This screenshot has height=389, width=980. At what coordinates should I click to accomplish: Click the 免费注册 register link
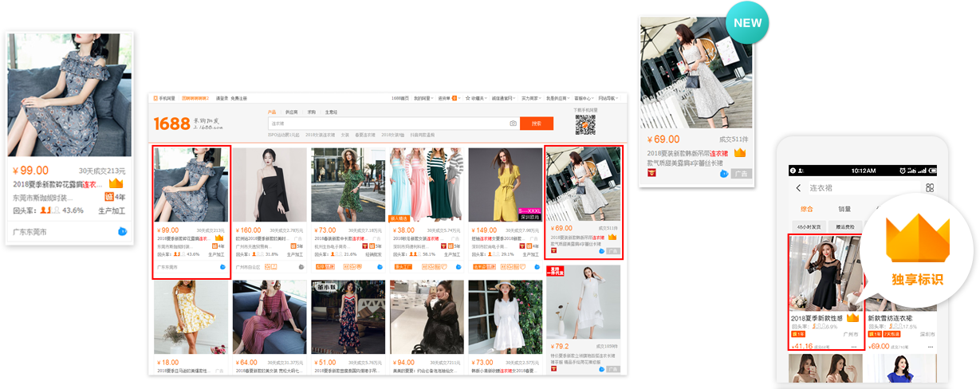(x=238, y=98)
